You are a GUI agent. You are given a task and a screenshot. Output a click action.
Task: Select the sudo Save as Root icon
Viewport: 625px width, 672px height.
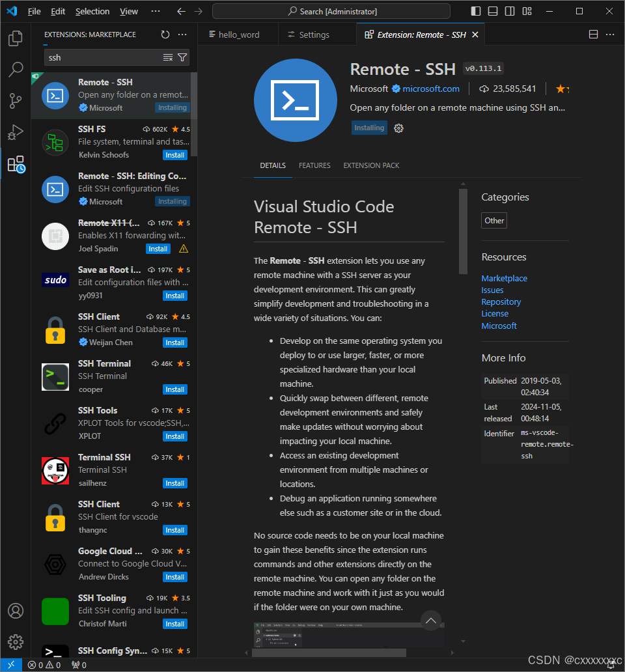(55, 280)
